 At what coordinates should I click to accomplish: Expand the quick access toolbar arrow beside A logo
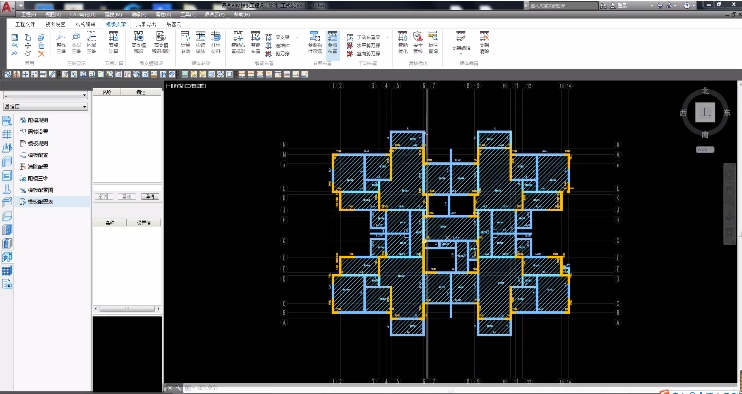click(17, 5)
